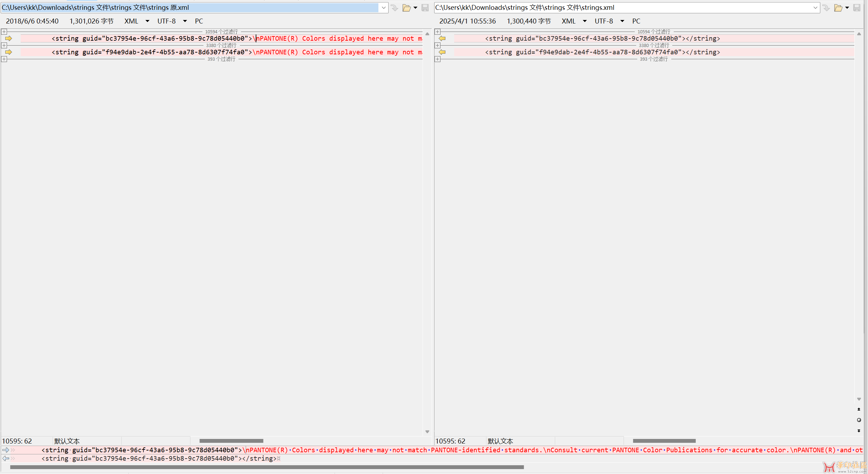Click left pane horizontal scrollbar thumb

pyautogui.click(x=231, y=441)
